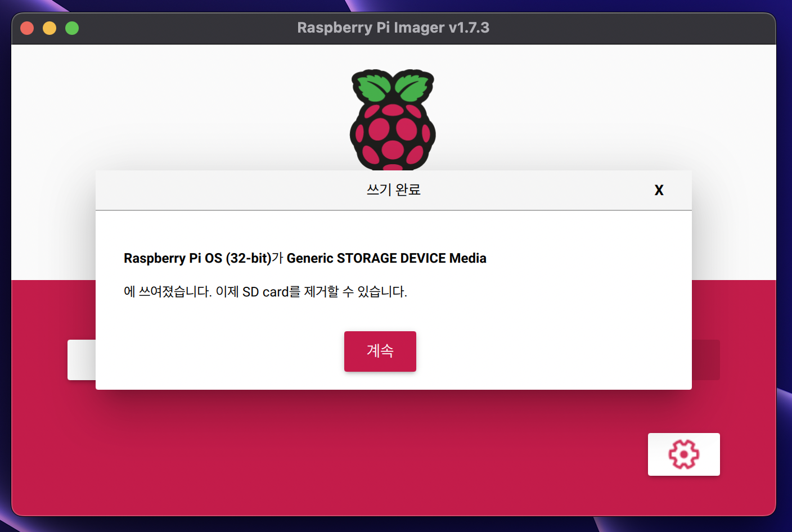Click the Raspberry Pi logo
792x532 pixels.
point(393,120)
